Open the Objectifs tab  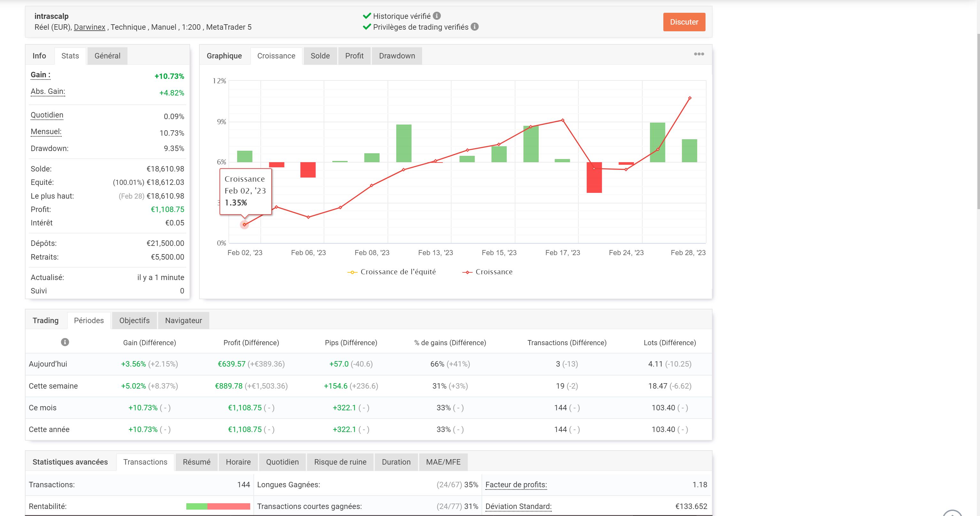click(x=134, y=321)
